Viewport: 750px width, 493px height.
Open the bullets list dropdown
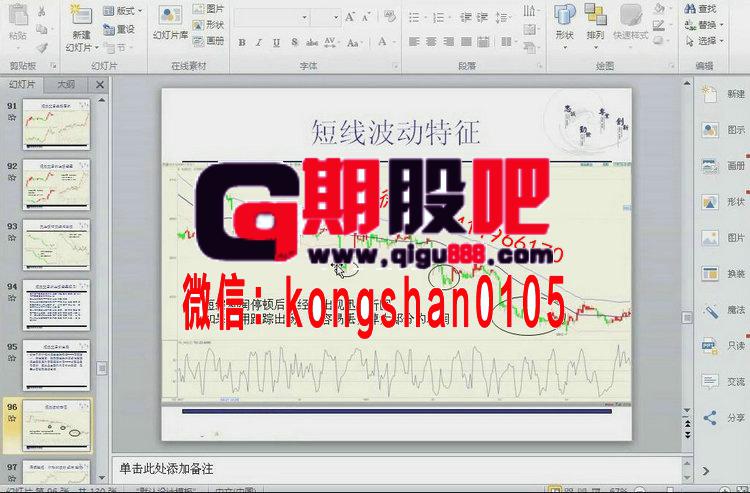(416, 18)
